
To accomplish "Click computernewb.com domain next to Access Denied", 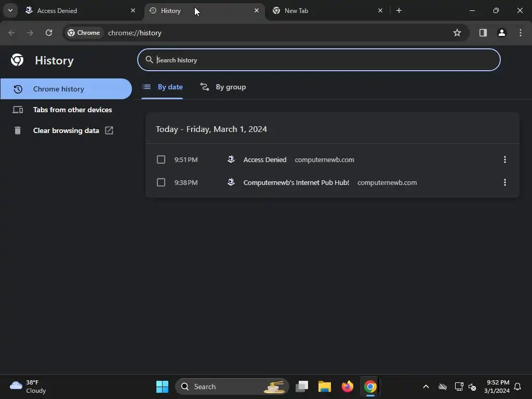I will click(324, 160).
